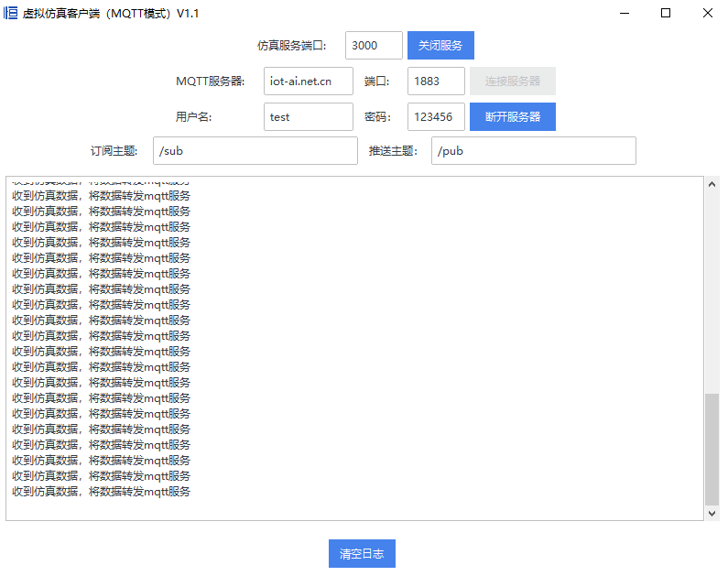Disconnect using the 断开服务器 button

[x=513, y=116]
